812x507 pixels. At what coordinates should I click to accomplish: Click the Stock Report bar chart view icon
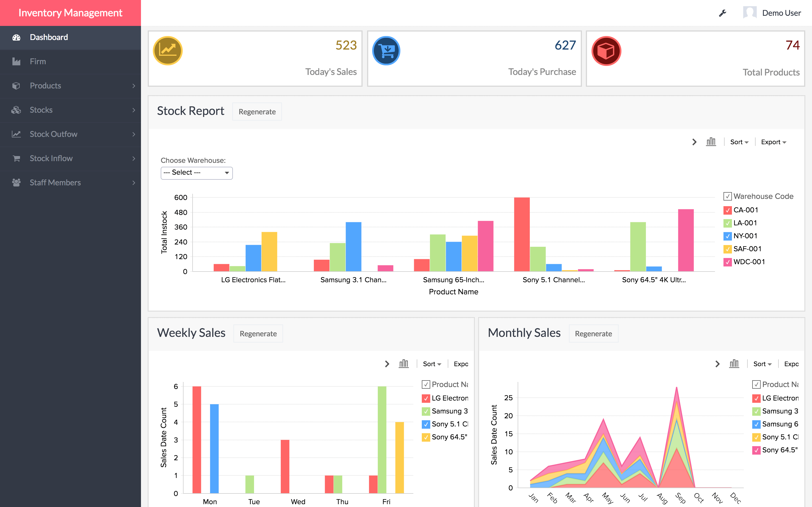[711, 141]
